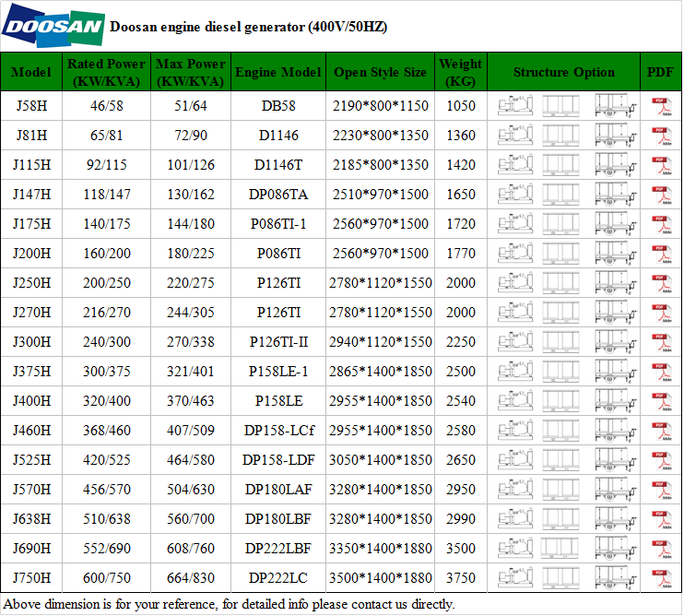The image size is (684, 616).
Task: Select trailer structure icon for J400H
Action: tap(615, 401)
